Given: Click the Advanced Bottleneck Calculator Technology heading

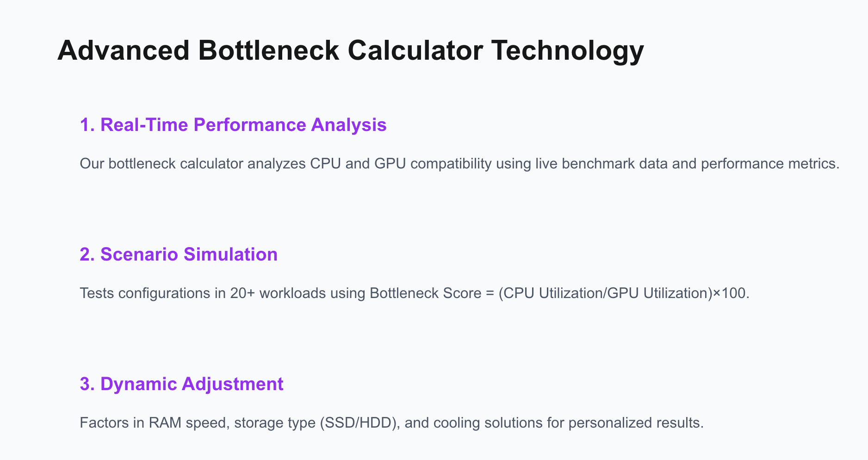Looking at the screenshot, I should pyautogui.click(x=350, y=50).
